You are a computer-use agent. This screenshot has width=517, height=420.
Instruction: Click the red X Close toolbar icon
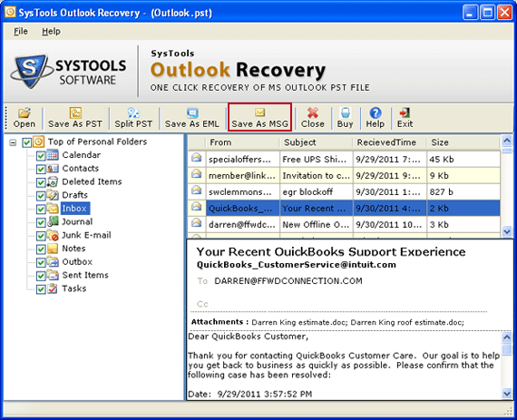point(313,112)
